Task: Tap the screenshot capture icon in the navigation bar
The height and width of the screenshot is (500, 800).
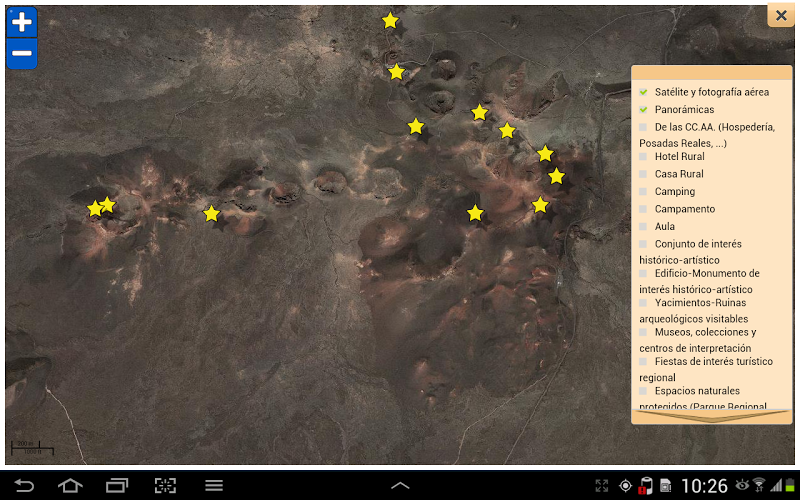Action: (x=165, y=485)
